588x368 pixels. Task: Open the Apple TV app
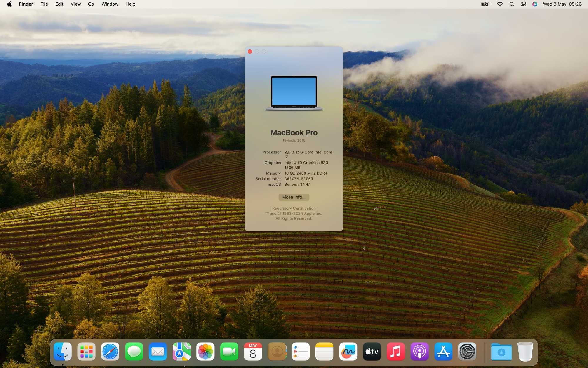pyautogui.click(x=372, y=352)
